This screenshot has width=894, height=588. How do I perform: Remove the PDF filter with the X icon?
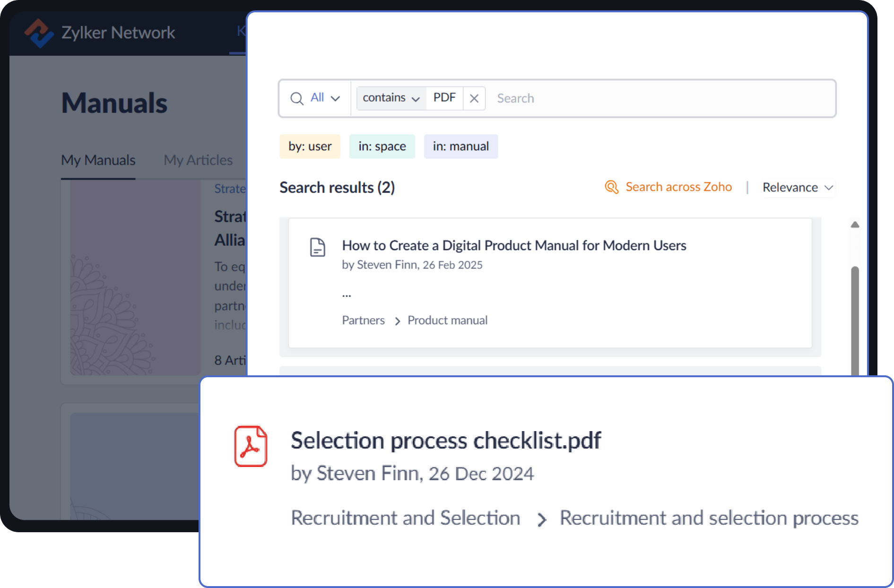point(474,98)
